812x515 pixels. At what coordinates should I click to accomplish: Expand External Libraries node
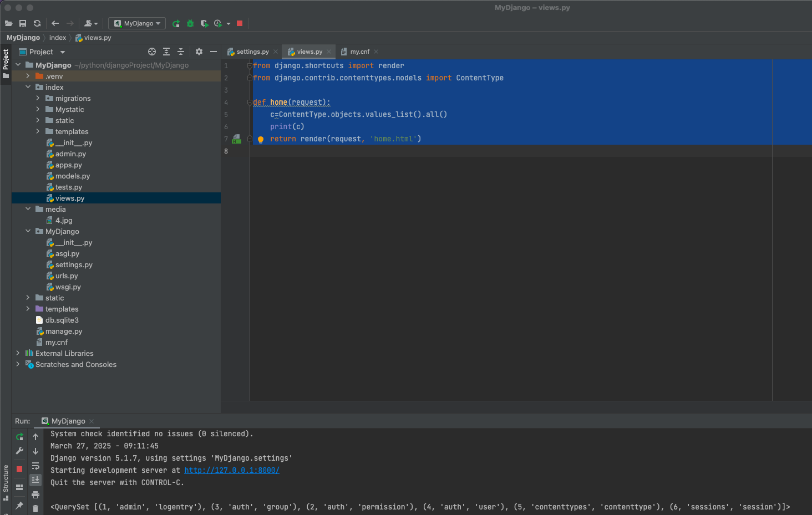click(x=18, y=353)
